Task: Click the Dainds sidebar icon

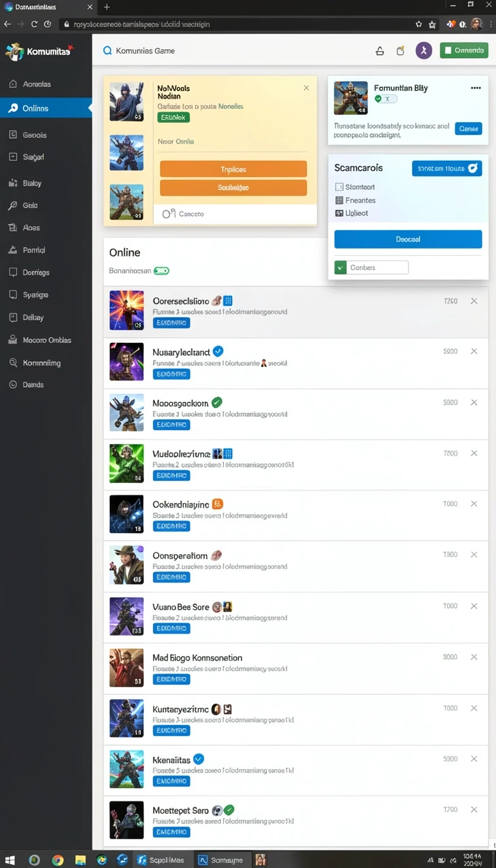Action: click(12, 384)
